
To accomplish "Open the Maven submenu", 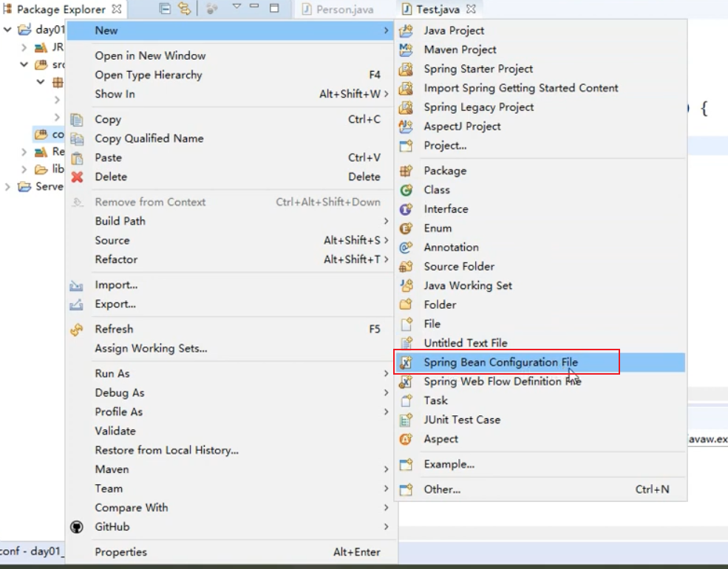I will pyautogui.click(x=231, y=470).
